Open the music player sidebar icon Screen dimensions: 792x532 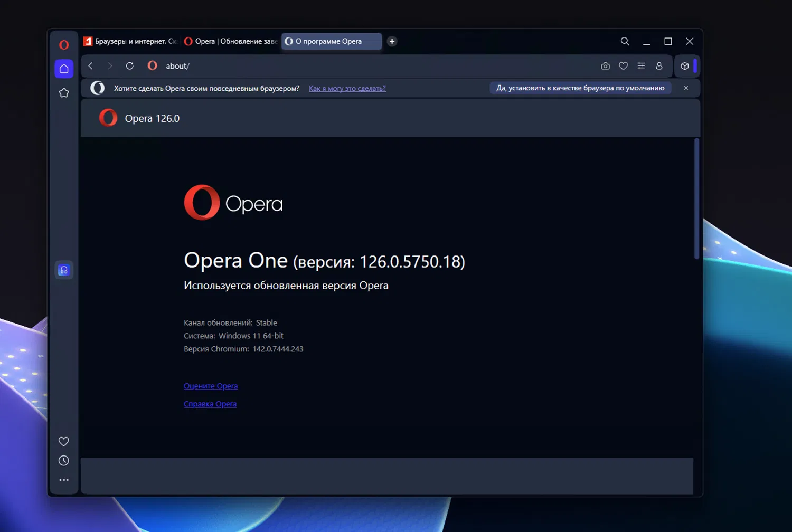[64, 270]
